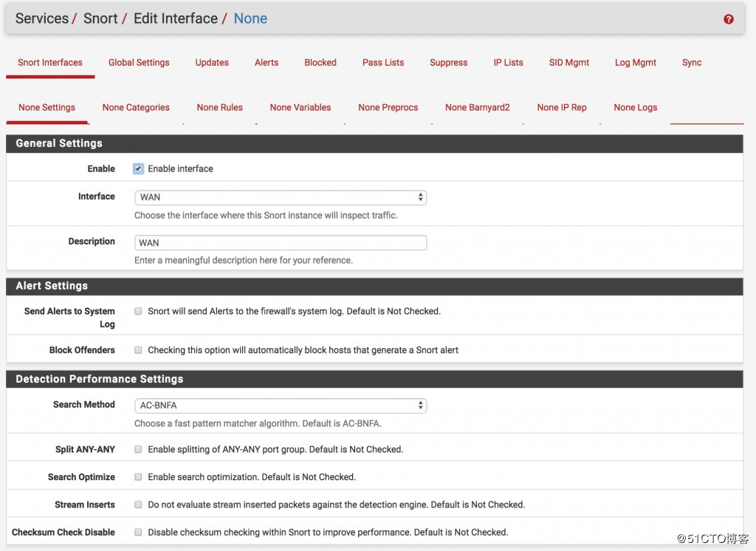
Task: Open the Interface WAN dropdown
Action: coord(281,197)
